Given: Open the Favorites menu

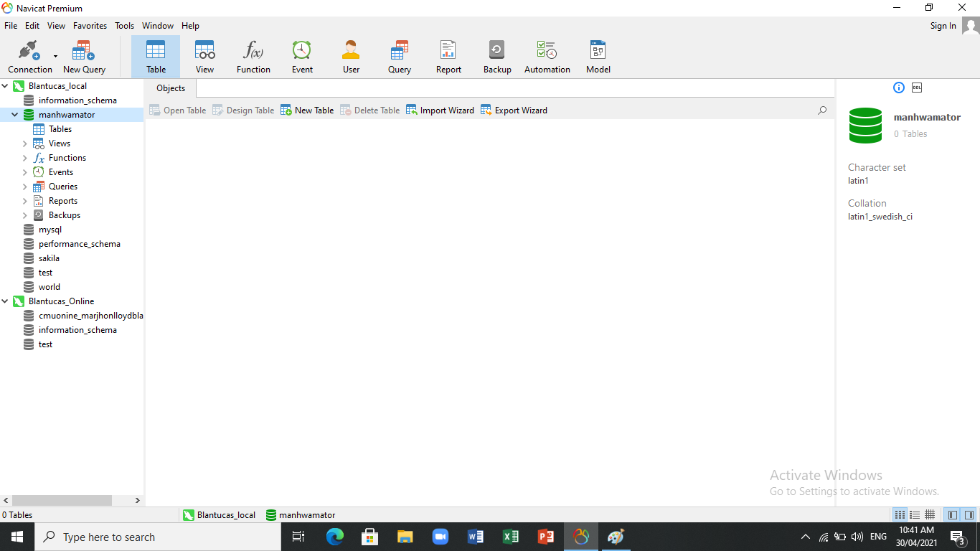Looking at the screenshot, I should (x=90, y=26).
